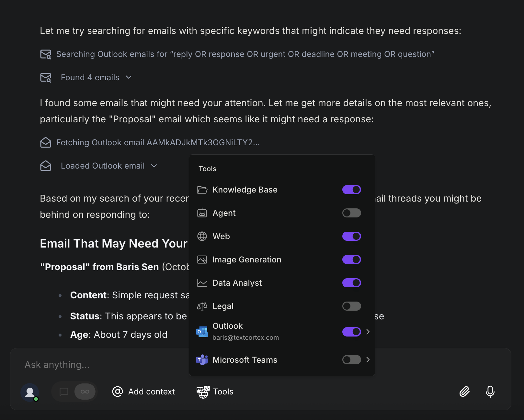Enable the Agent toggle
The image size is (524, 420).
[351, 213]
